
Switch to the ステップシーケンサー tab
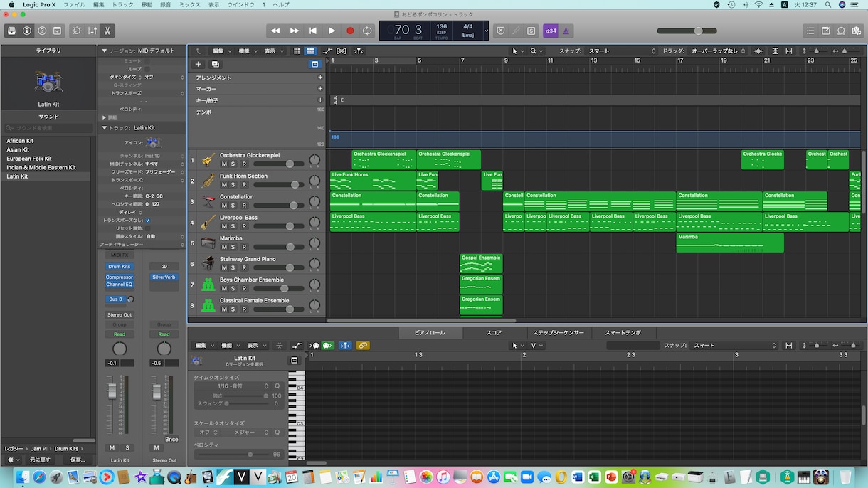click(x=559, y=333)
